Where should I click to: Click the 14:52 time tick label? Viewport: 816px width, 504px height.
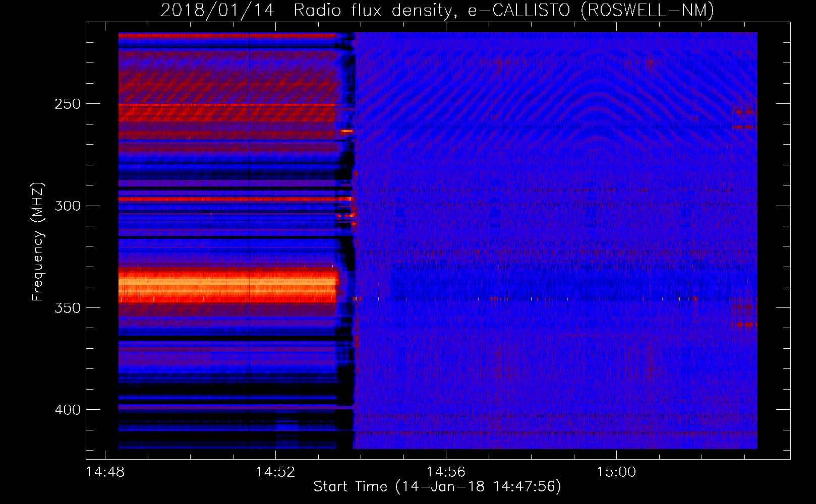(275, 472)
